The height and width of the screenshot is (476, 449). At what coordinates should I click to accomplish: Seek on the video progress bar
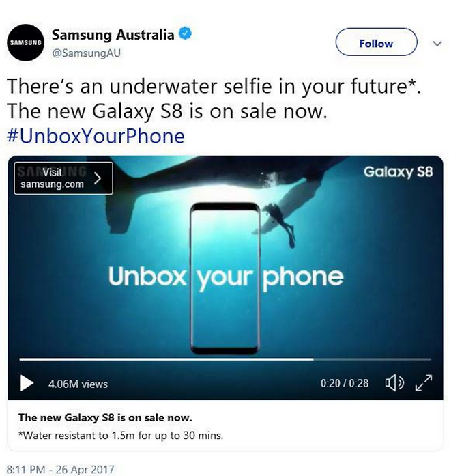tap(225, 359)
